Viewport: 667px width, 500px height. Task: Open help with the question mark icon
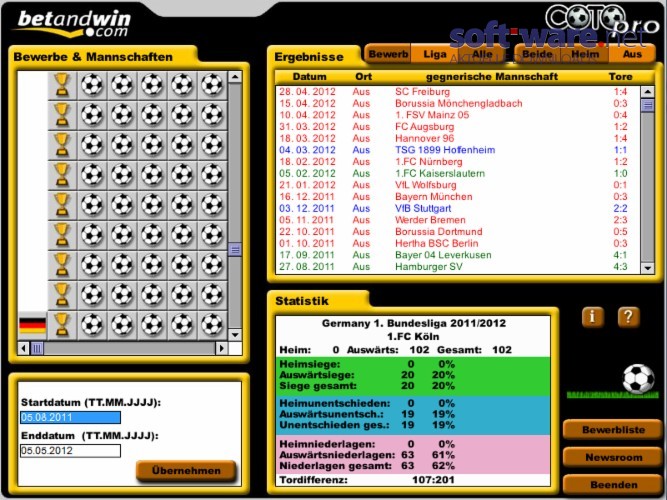click(x=628, y=317)
